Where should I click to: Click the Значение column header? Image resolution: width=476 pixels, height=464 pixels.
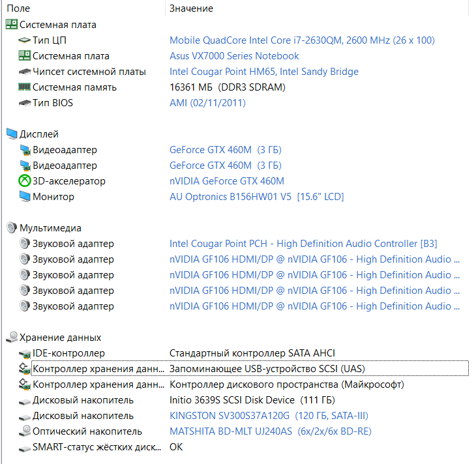(x=317, y=8)
